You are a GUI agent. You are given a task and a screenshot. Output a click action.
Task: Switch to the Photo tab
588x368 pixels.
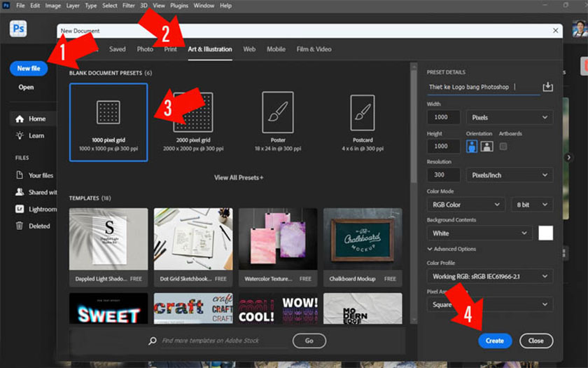pyautogui.click(x=145, y=49)
